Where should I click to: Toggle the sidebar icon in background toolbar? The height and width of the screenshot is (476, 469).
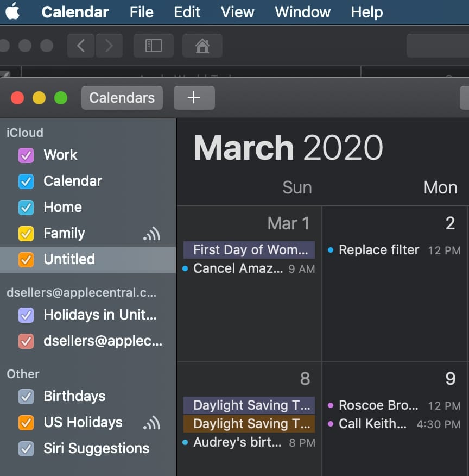pos(153,46)
